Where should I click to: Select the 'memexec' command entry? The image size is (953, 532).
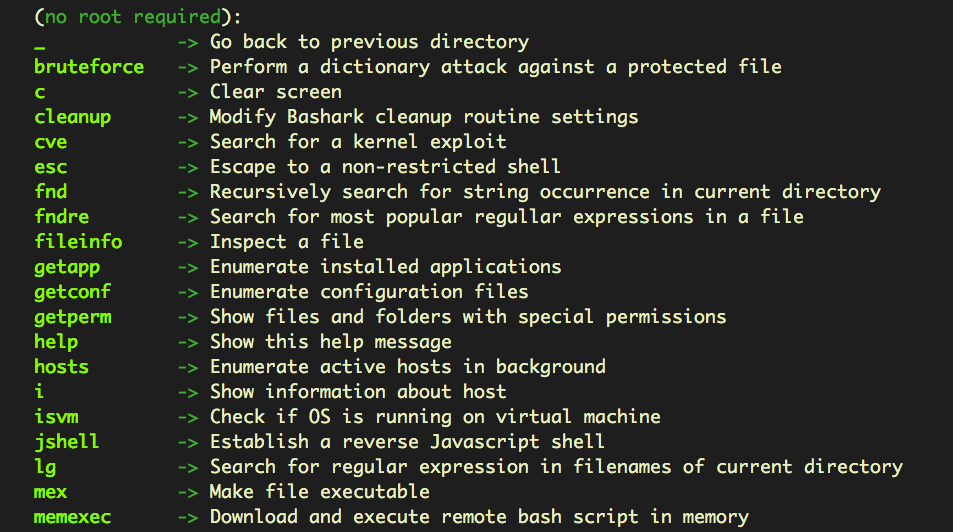coord(72,517)
